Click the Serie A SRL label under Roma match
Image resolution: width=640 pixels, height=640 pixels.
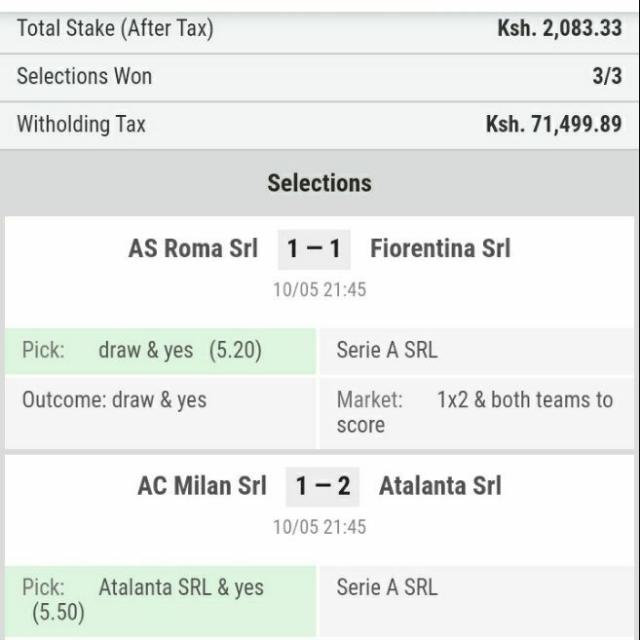(x=387, y=350)
